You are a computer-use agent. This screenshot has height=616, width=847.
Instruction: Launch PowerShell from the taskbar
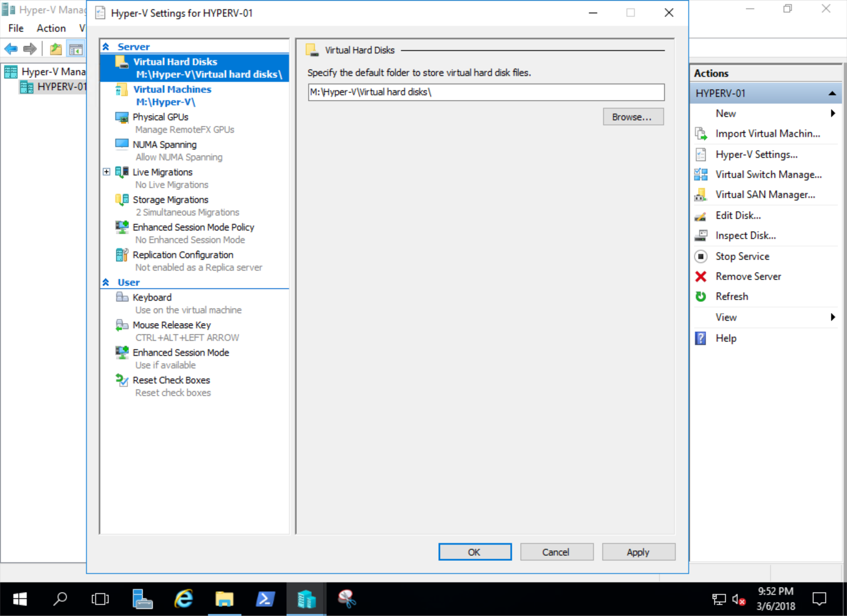pyautogui.click(x=265, y=599)
